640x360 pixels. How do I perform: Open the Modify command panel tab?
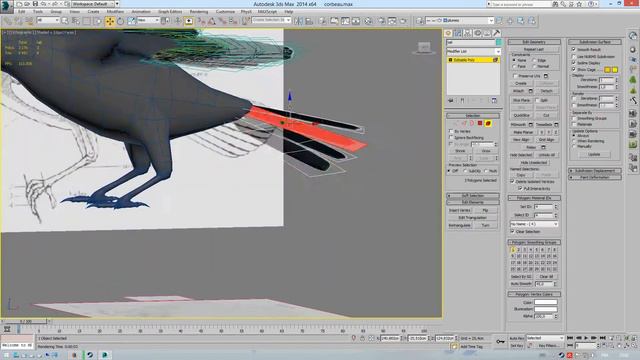tap(458, 33)
